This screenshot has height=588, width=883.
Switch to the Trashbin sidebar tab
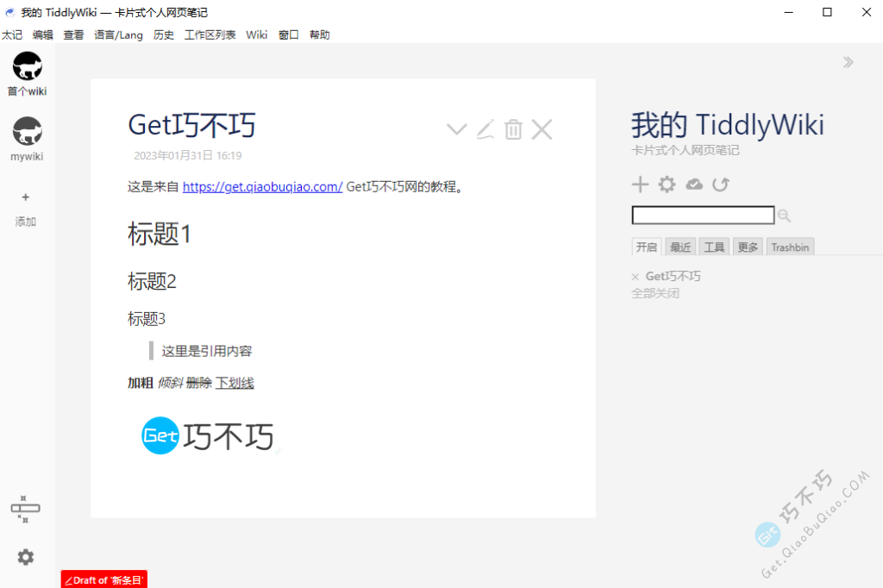[x=790, y=247]
